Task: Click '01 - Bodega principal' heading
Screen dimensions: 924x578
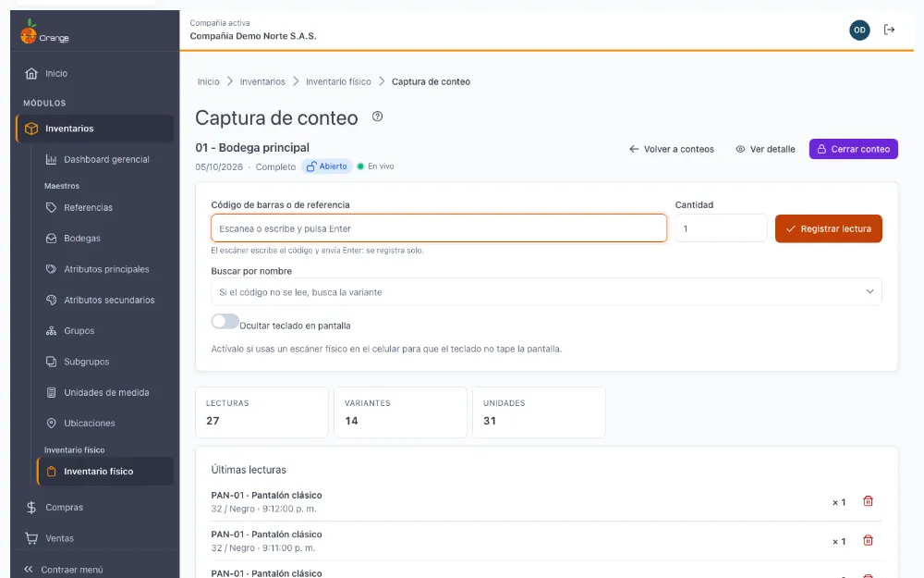Action: pyautogui.click(x=252, y=147)
